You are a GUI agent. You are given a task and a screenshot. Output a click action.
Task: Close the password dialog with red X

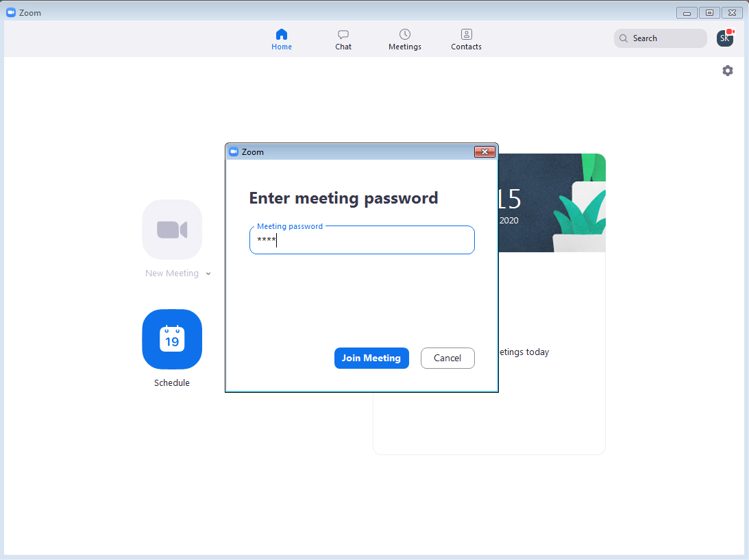coord(484,152)
